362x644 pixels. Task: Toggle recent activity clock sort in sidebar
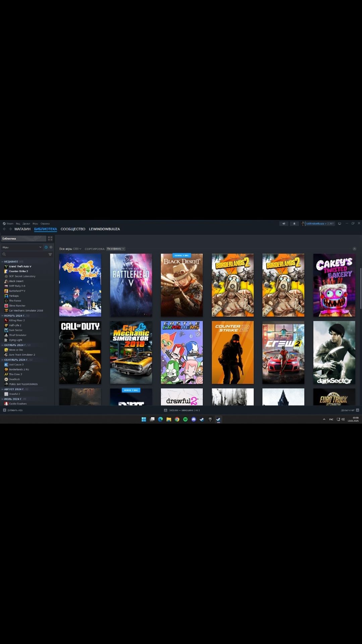click(x=46, y=247)
